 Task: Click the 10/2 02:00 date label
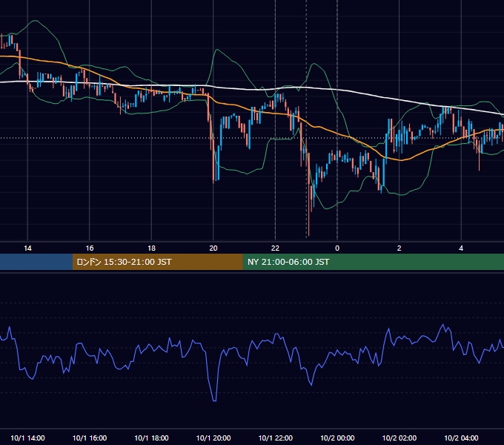(x=399, y=438)
